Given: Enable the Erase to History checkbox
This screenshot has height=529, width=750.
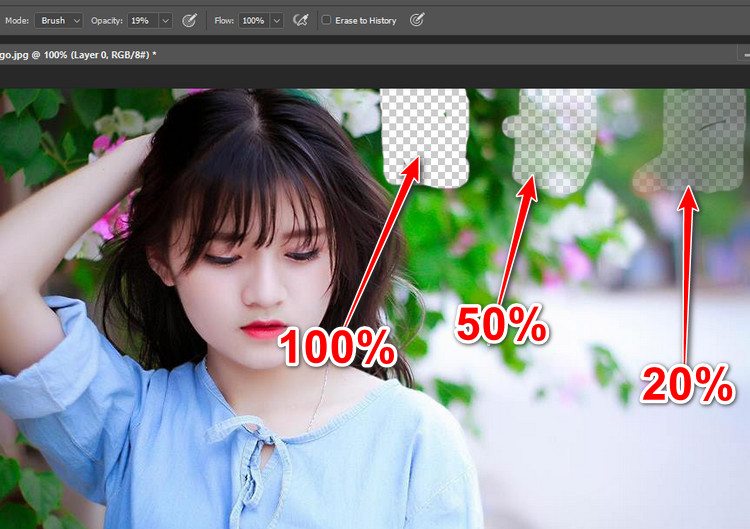Looking at the screenshot, I should pos(326,20).
